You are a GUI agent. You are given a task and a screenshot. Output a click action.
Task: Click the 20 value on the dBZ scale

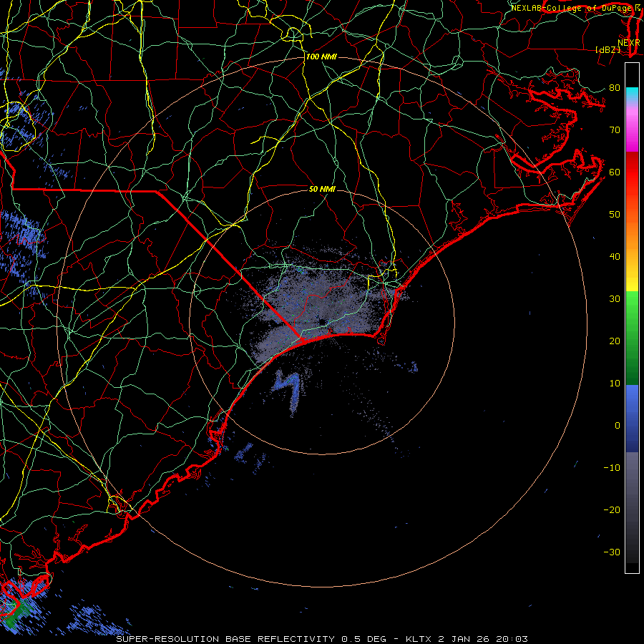[x=615, y=341]
